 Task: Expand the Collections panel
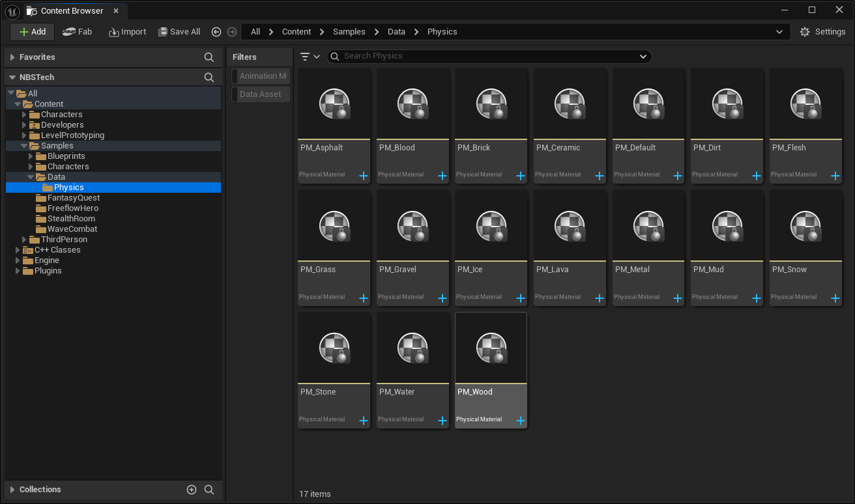(12, 490)
